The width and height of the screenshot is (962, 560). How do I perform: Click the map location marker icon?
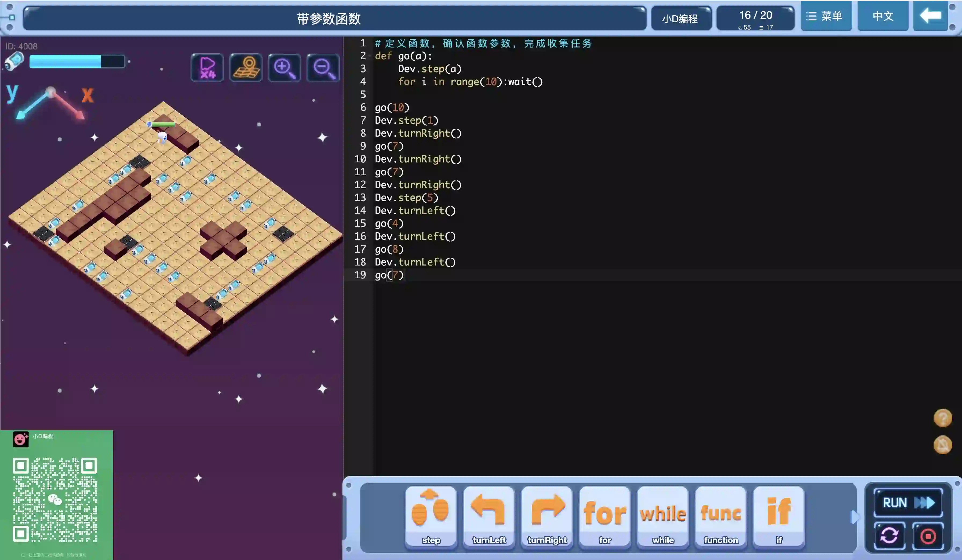246,68
